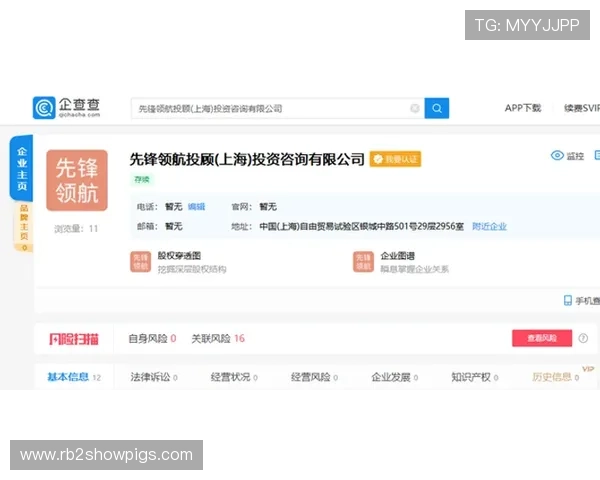The height and width of the screenshot is (480, 600).
Task: Switch to the 经营状况 tab
Action: point(234,377)
